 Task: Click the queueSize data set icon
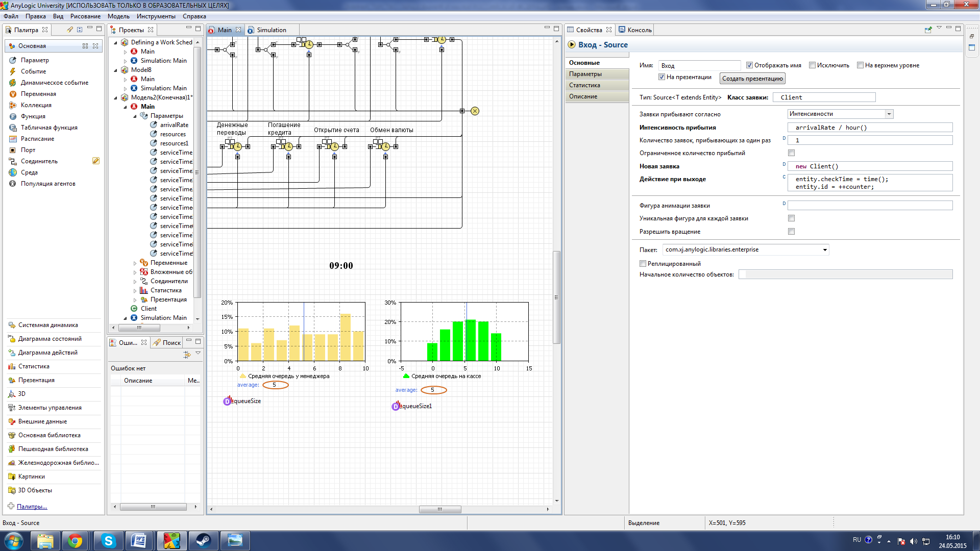[x=228, y=401]
